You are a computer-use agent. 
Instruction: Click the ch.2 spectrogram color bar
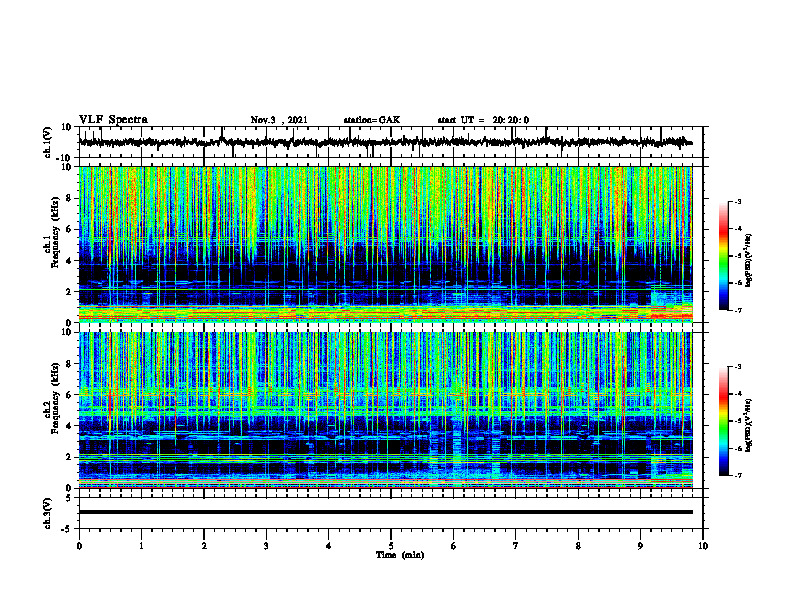(x=724, y=421)
